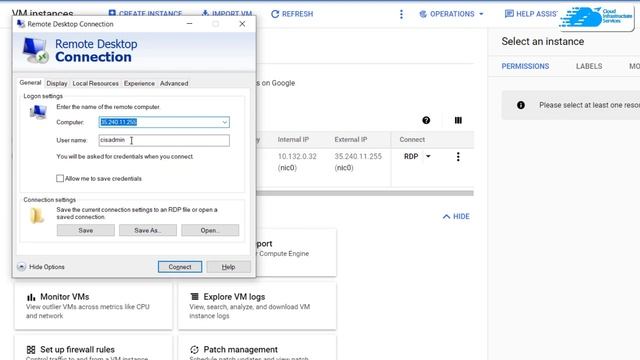The height and width of the screenshot is (360, 640).
Task: Open Help in Remote Desktop Connection dialog
Action: point(228,267)
